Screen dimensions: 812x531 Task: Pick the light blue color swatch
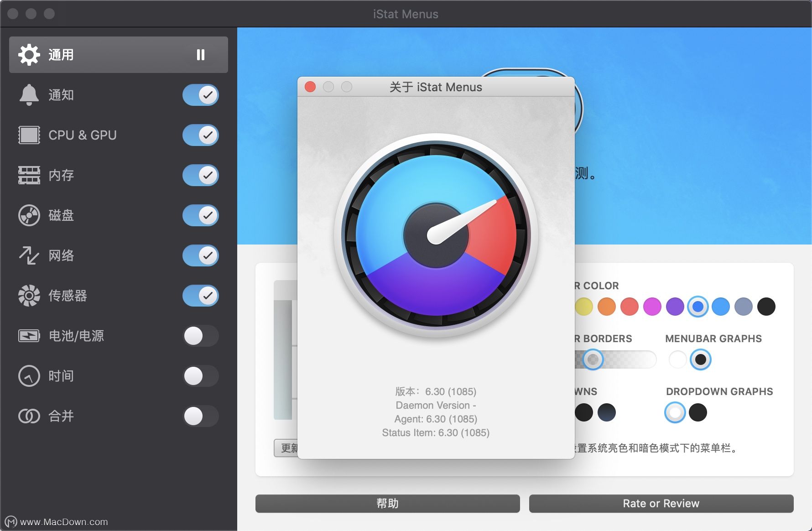click(x=721, y=307)
